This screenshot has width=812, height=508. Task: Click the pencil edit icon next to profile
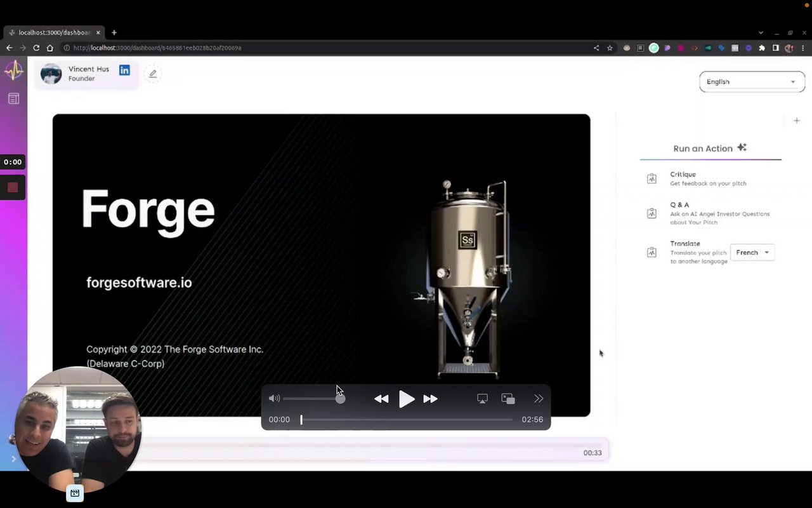152,74
